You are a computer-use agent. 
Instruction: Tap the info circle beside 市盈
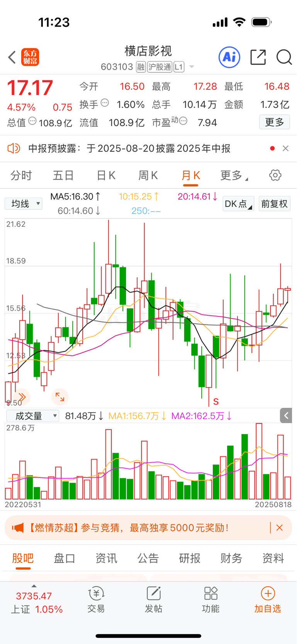pyautogui.click(x=183, y=121)
